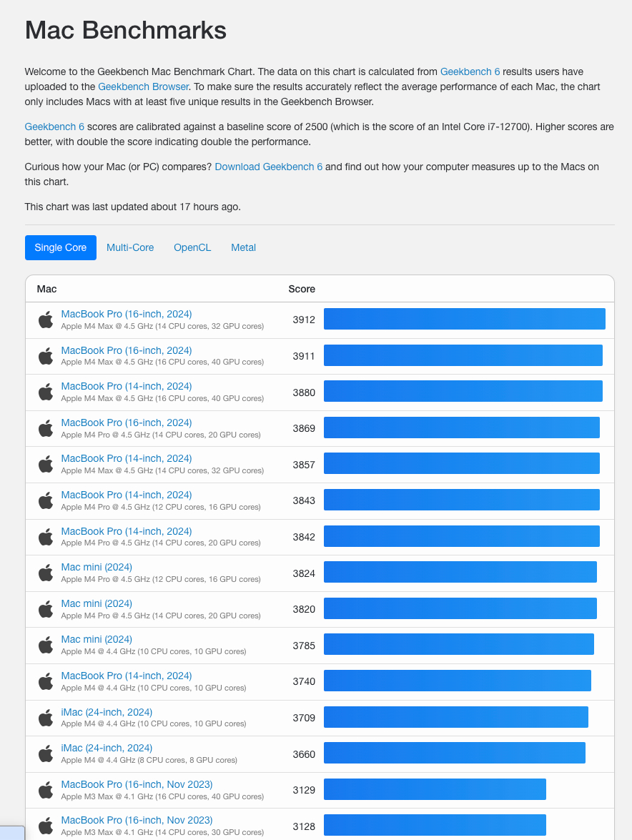Click the blue bar for 3128 score
This screenshot has height=840, width=632.
coord(435,825)
